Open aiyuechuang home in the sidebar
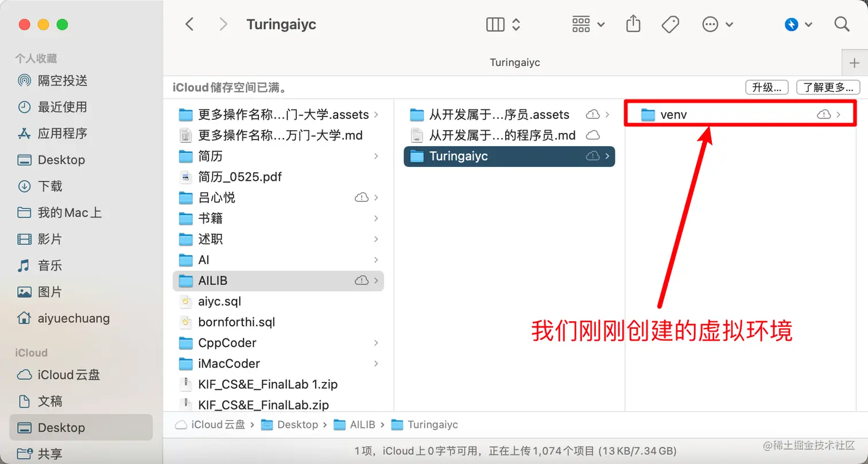The width and height of the screenshot is (868, 464). pyautogui.click(x=81, y=318)
